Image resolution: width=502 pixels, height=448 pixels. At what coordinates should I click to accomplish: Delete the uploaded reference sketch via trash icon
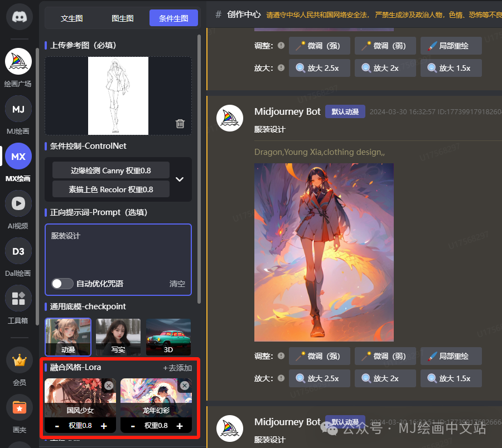pos(180,124)
